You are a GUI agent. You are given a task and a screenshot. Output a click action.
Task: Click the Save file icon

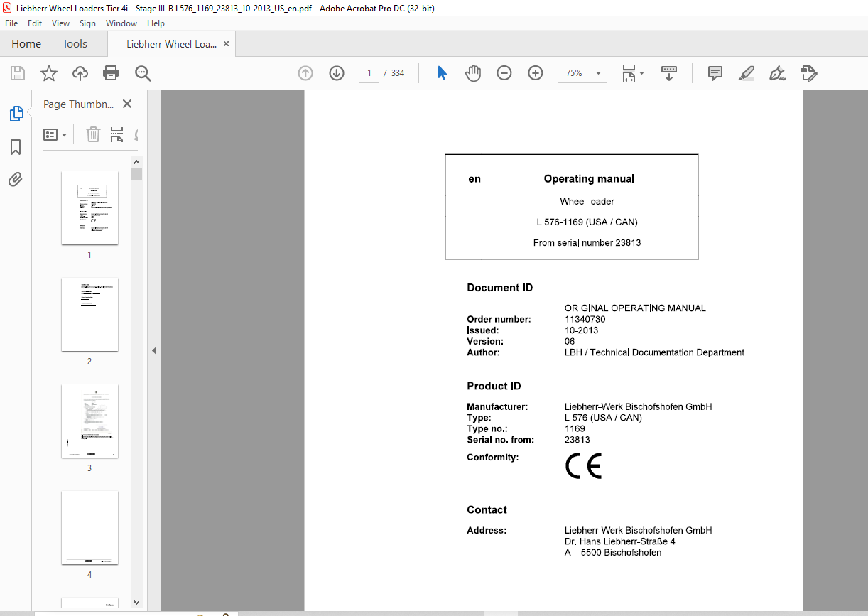[18, 73]
